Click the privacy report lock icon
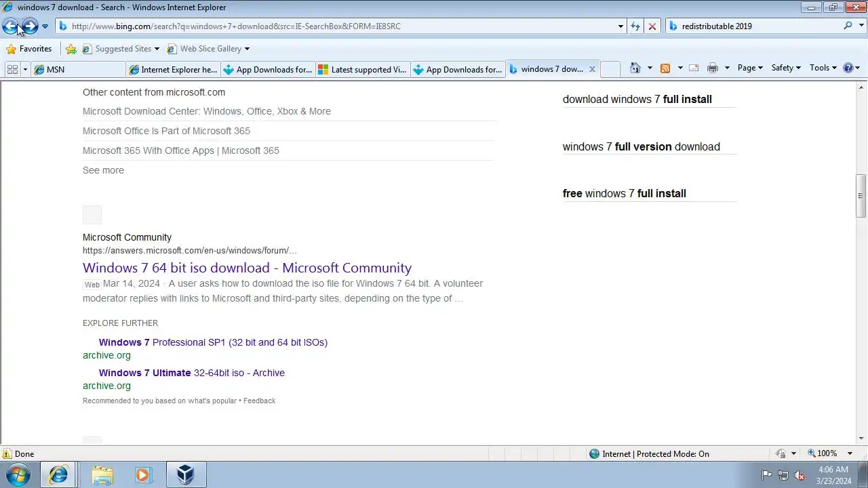 point(781,453)
